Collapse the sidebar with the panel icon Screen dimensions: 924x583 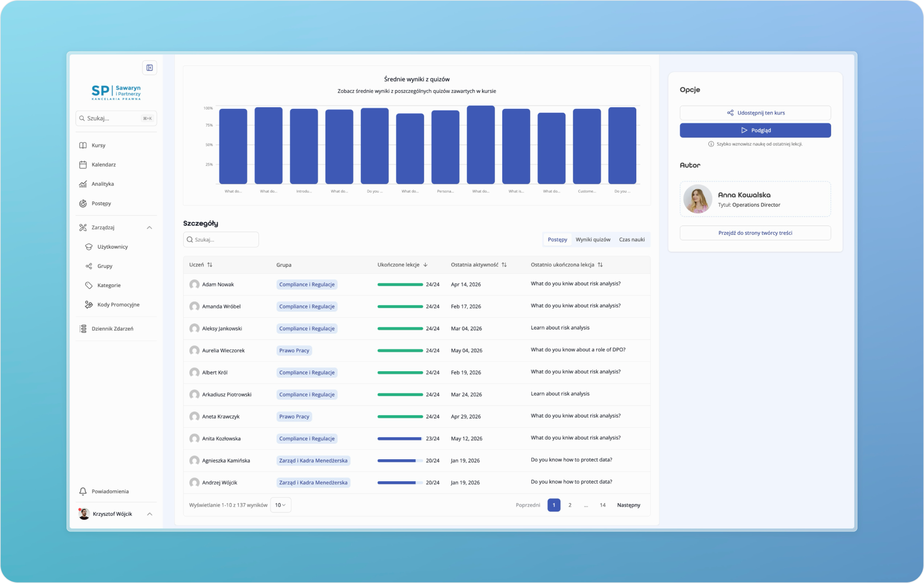[x=150, y=68]
